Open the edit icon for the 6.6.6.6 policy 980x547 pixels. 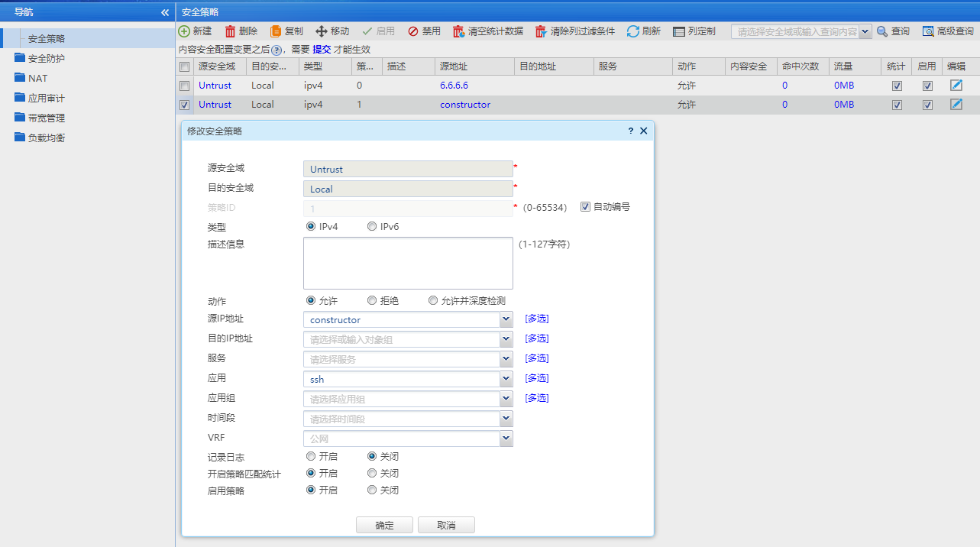coord(956,85)
